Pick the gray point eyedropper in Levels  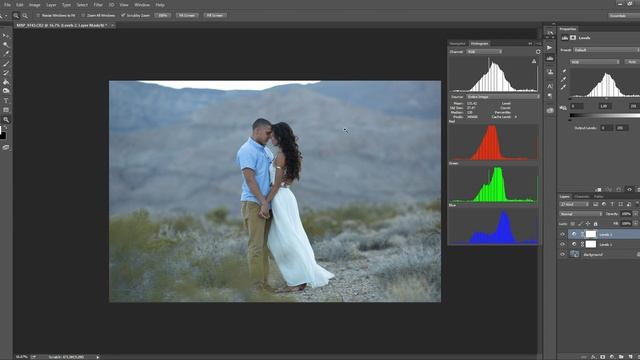tap(564, 79)
